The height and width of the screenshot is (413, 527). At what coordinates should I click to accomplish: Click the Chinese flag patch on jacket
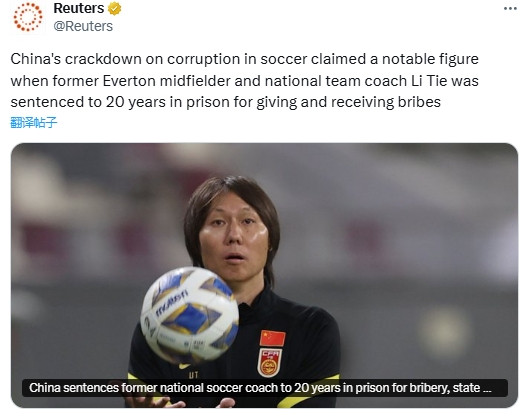point(272,338)
